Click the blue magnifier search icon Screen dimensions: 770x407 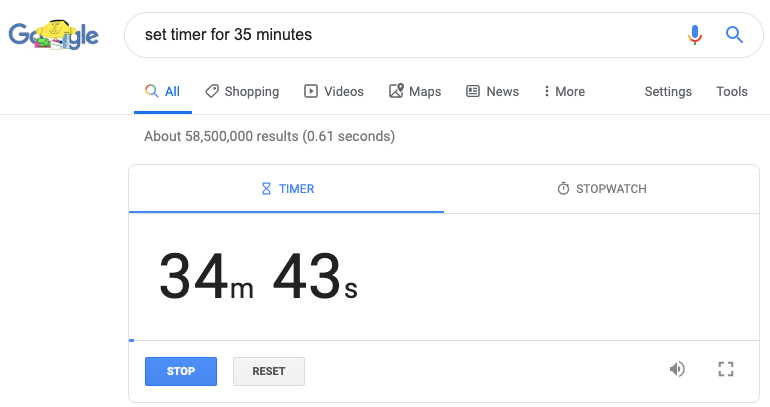[x=734, y=35]
